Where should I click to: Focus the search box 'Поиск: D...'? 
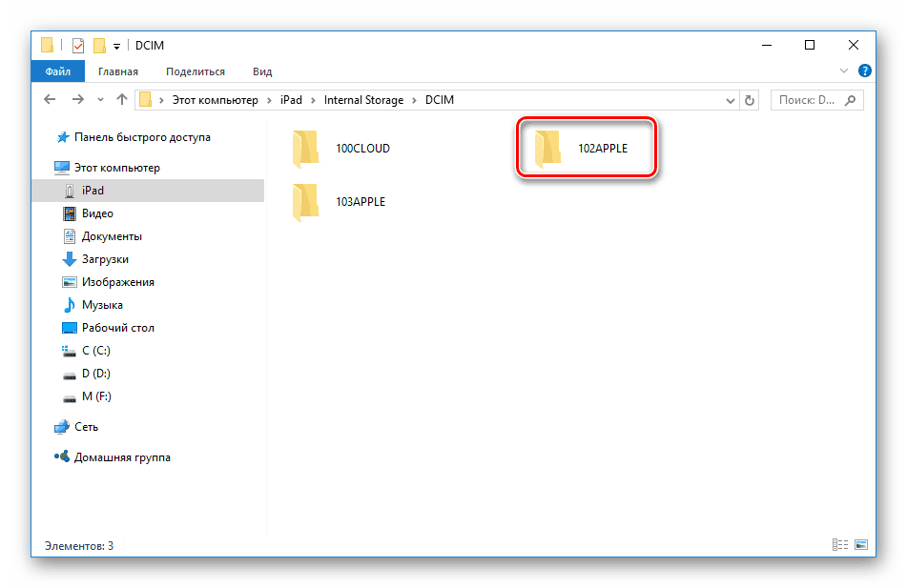(816, 100)
